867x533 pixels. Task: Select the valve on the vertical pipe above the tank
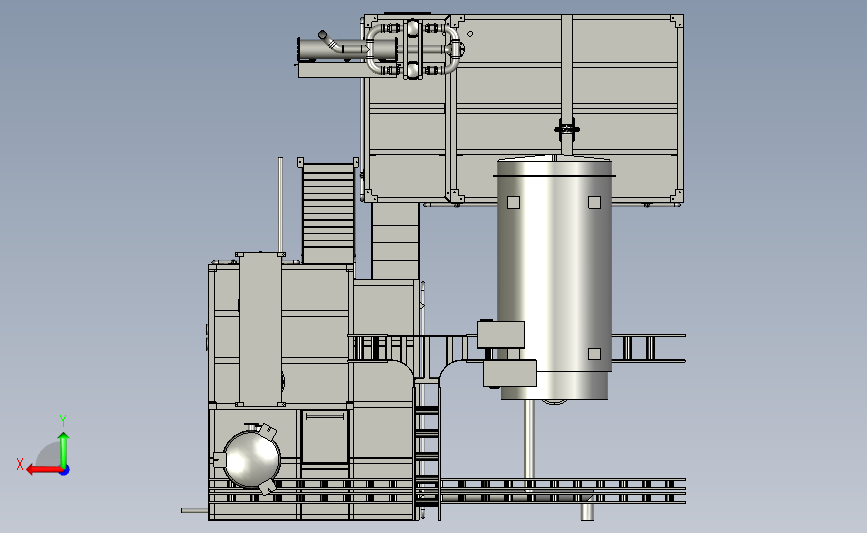pyautogui.click(x=567, y=130)
